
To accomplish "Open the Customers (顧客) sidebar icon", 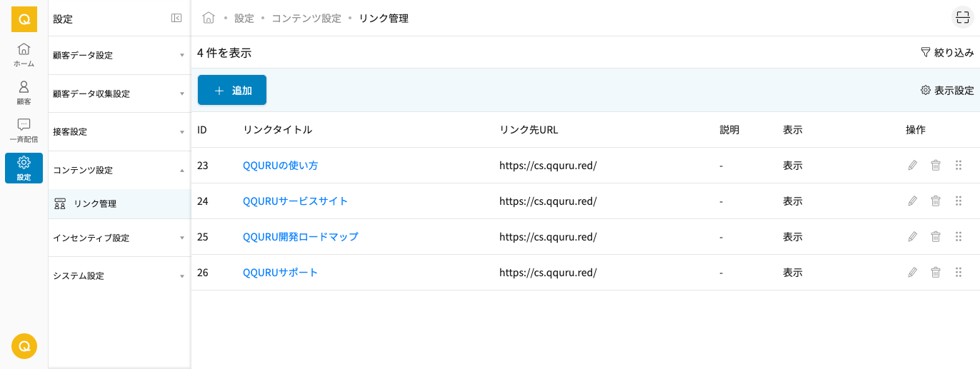I will [x=24, y=92].
